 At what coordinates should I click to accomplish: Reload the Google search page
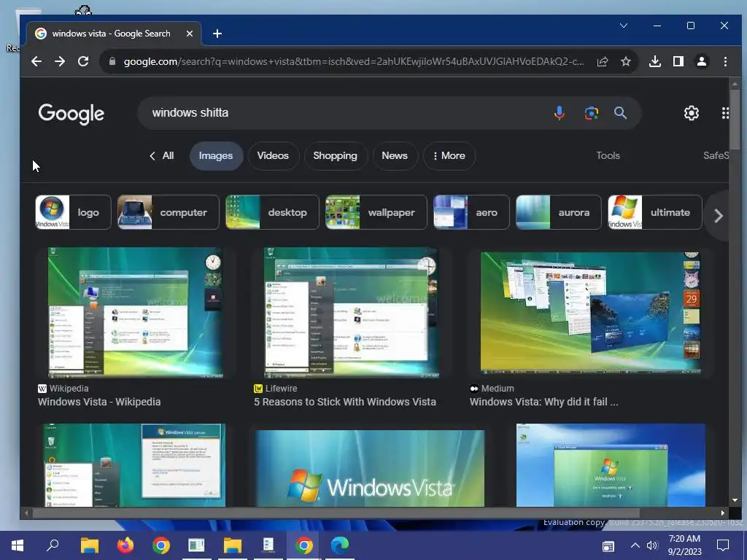[83, 61]
